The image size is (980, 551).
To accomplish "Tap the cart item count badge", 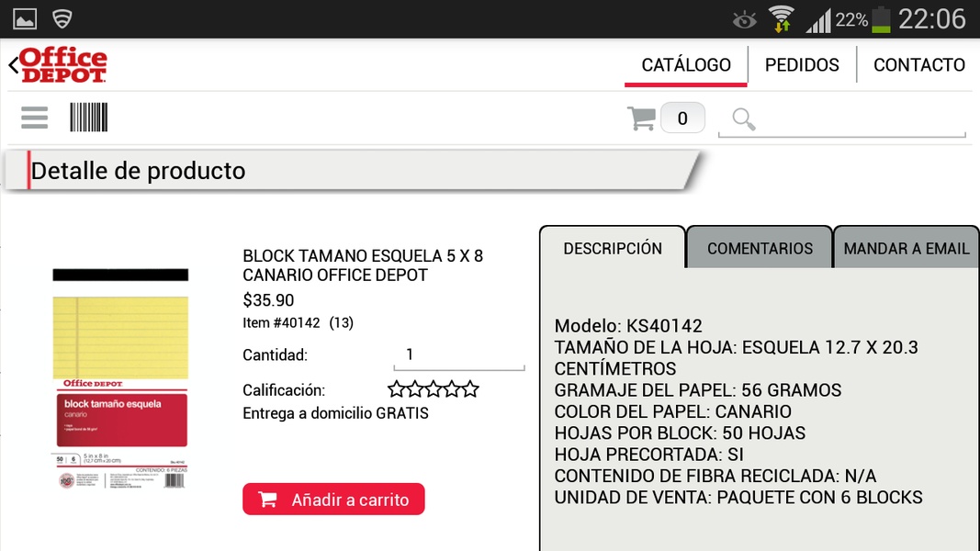I will tap(682, 118).
